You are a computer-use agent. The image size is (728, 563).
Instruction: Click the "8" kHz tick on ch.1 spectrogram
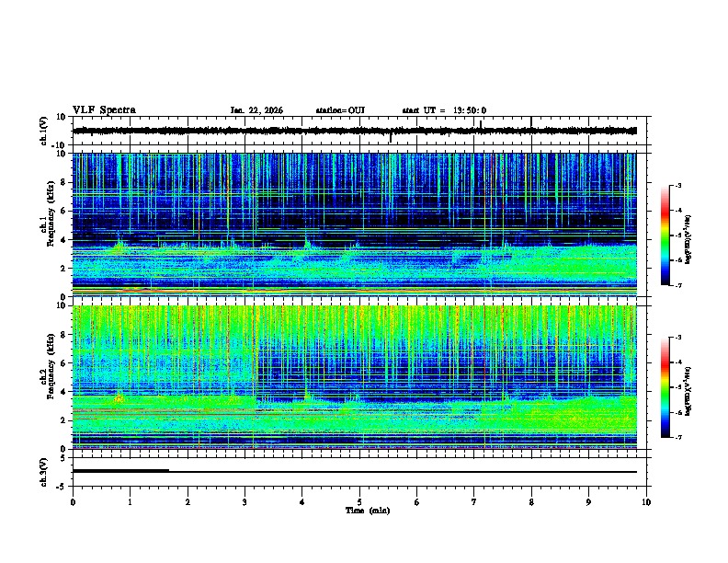(x=64, y=182)
